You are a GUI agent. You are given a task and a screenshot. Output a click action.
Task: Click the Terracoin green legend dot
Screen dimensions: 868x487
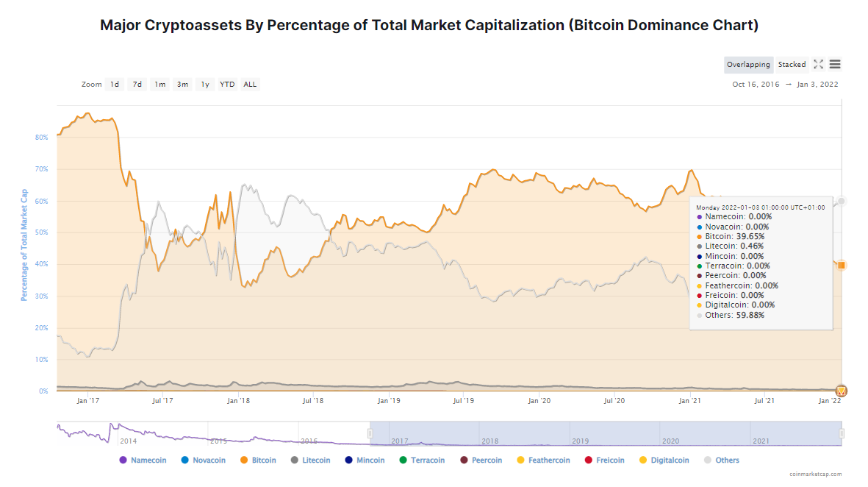(403, 461)
